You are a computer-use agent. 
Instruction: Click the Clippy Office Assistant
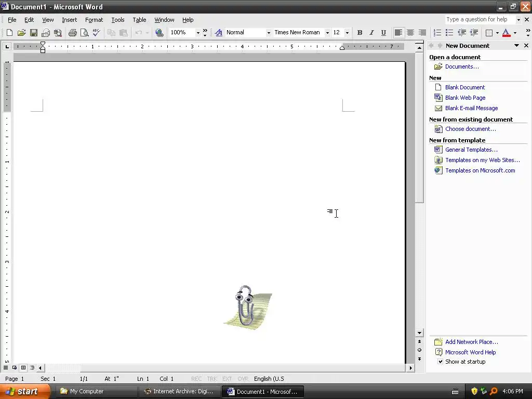[x=248, y=308]
